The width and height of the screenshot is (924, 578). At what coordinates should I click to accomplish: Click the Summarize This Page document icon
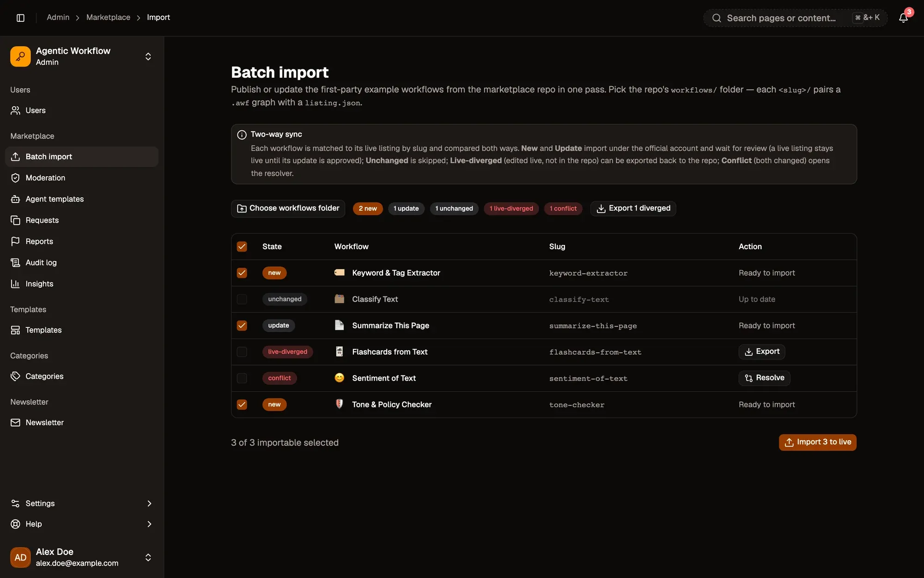(339, 325)
